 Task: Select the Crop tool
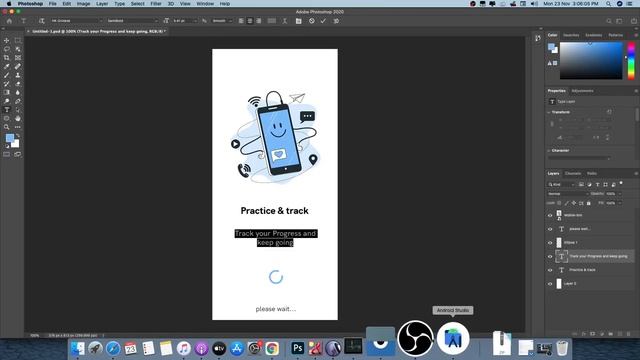pos(7,58)
